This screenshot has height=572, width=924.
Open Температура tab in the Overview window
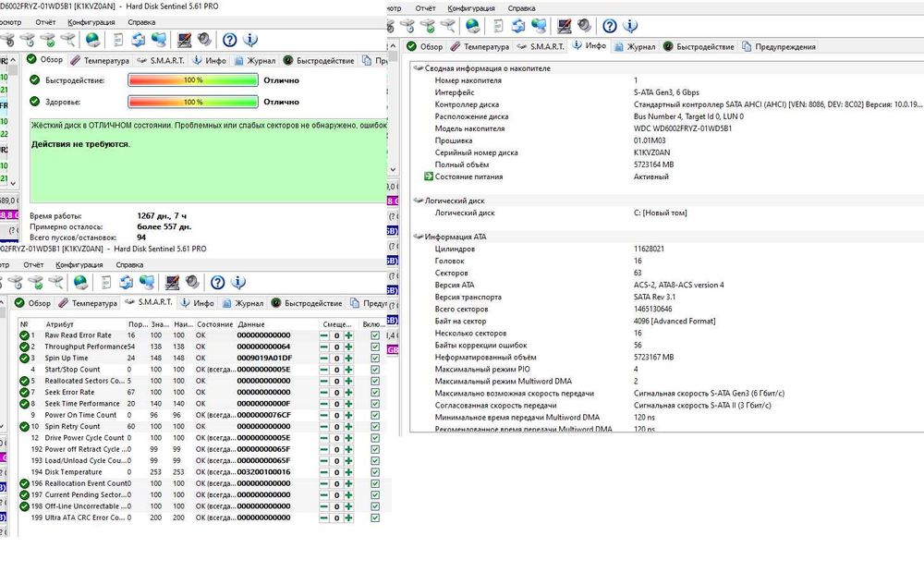click(100, 61)
